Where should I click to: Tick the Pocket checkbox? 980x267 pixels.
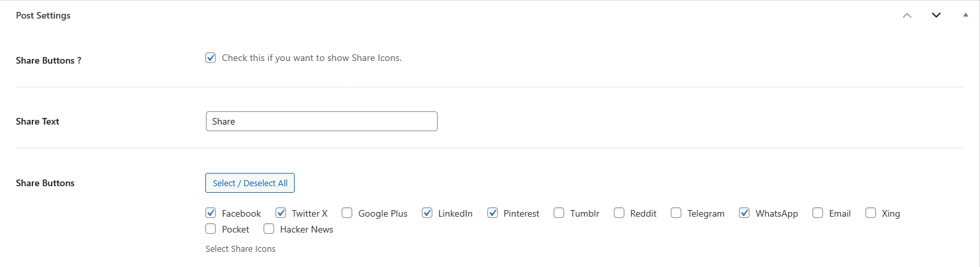pyautogui.click(x=211, y=229)
